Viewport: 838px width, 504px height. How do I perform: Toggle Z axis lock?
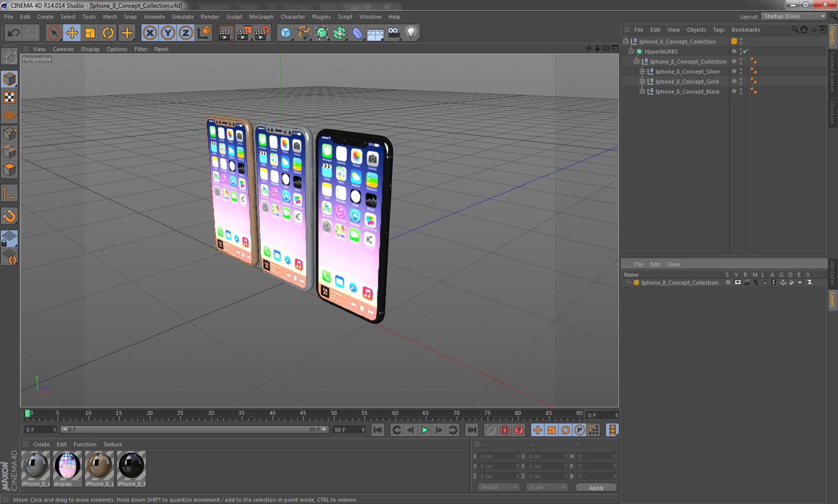click(186, 33)
